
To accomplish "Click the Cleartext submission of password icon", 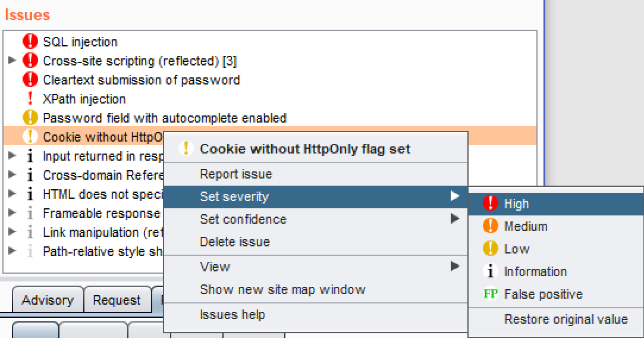I will point(30,80).
